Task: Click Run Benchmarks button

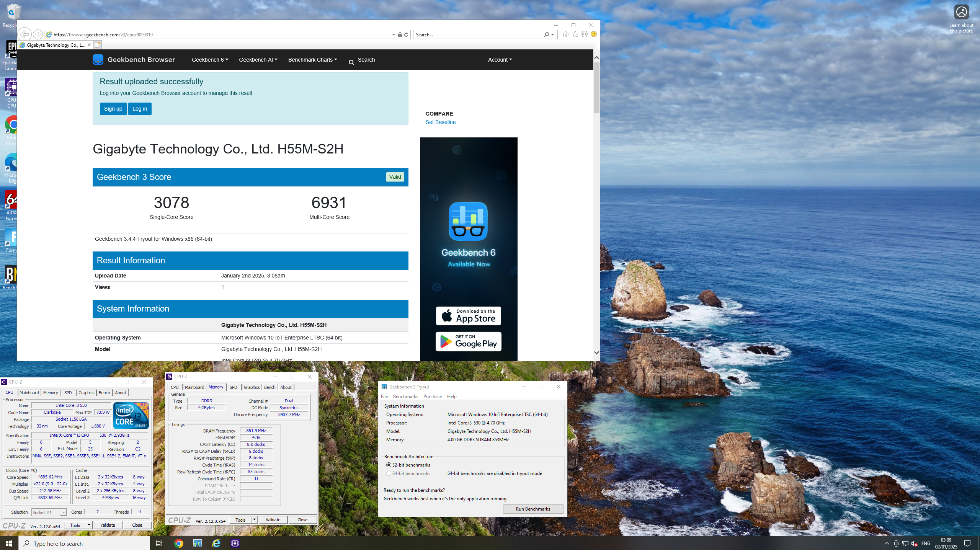Action: (533, 509)
